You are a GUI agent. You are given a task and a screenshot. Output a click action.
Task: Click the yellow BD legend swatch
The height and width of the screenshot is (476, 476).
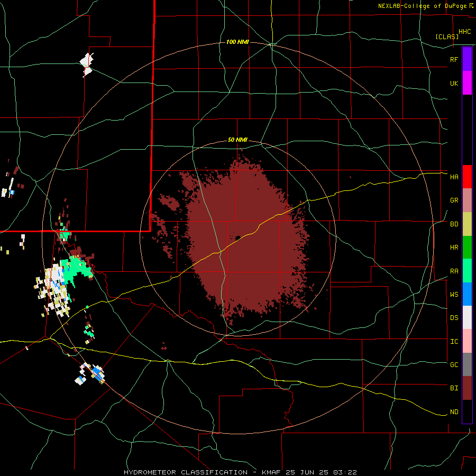467,224
